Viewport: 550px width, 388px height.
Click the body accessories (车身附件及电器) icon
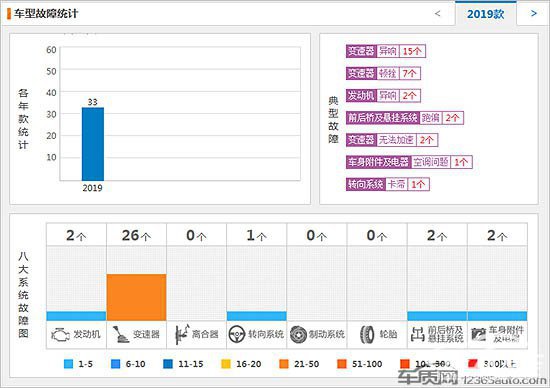click(x=478, y=335)
